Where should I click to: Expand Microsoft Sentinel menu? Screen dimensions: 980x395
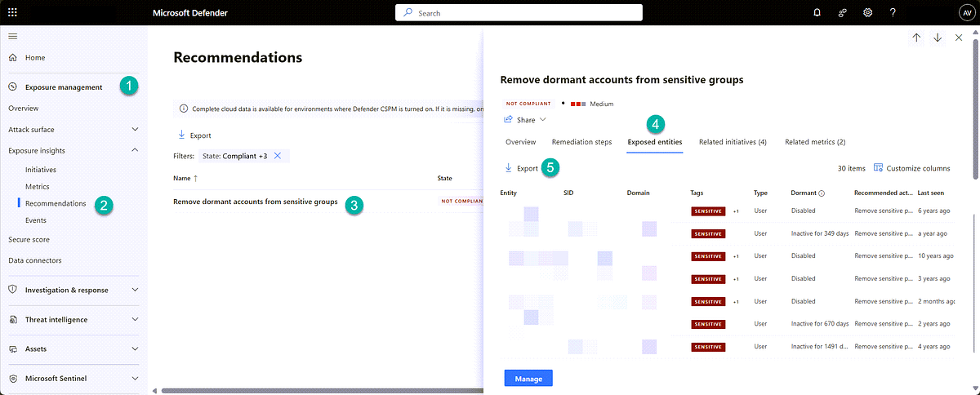(x=135, y=378)
